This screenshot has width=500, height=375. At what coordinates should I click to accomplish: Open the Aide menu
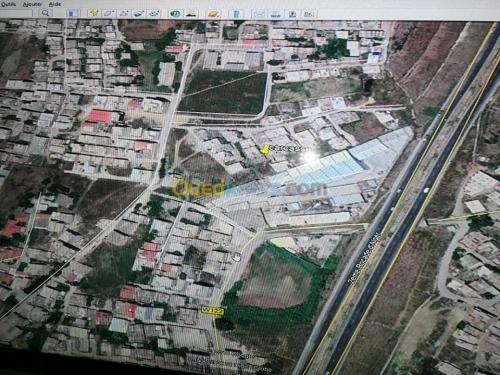point(55,4)
